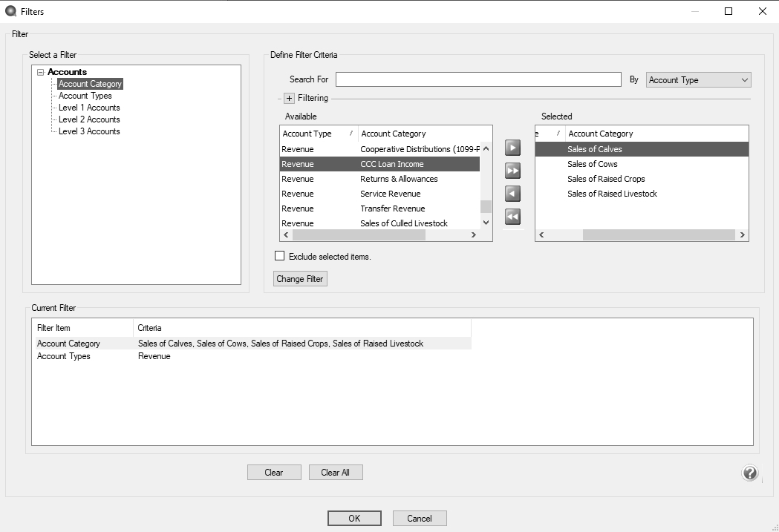Click the remove all items double-left arrow
The height and width of the screenshot is (532, 779).
click(x=512, y=217)
